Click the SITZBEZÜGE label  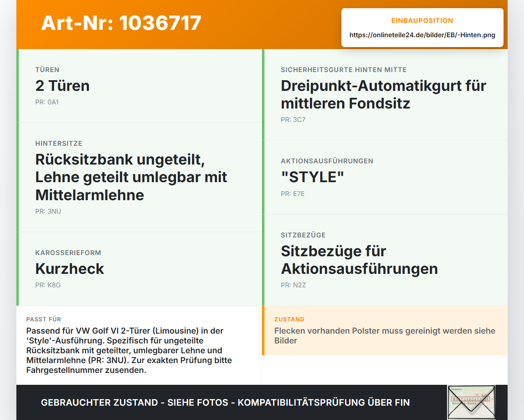pyautogui.click(x=303, y=235)
